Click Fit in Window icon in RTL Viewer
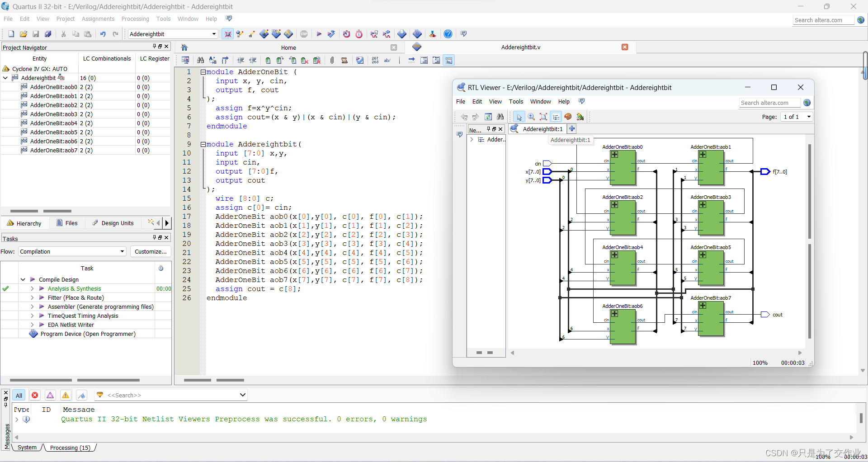This screenshot has height=462, width=868. coord(543,117)
